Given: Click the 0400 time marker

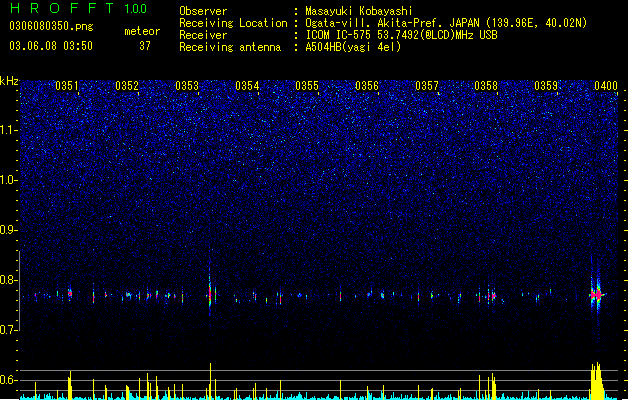Looking at the screenshot, I should pyautogui.click(x=606, y=86).
